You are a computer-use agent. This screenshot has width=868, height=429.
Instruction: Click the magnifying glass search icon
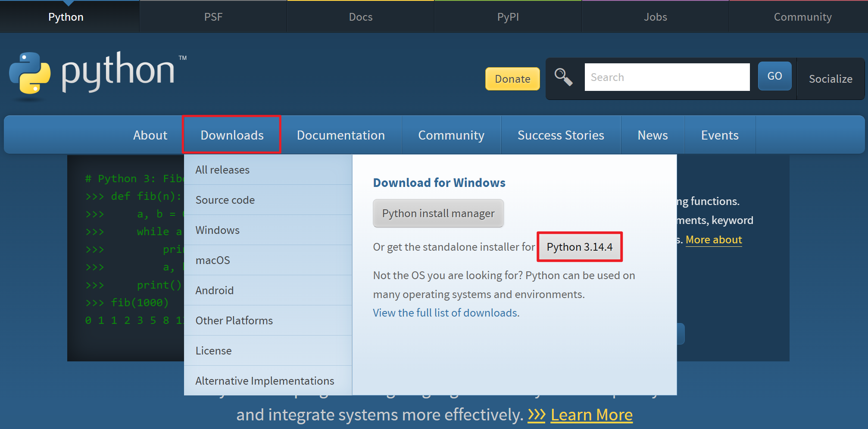coord(563,77)
